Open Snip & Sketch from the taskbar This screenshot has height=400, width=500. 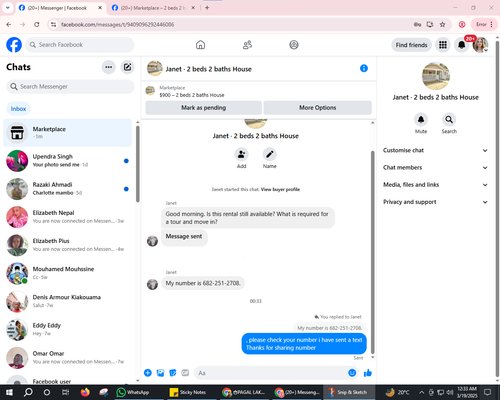[x=348, y=392]
